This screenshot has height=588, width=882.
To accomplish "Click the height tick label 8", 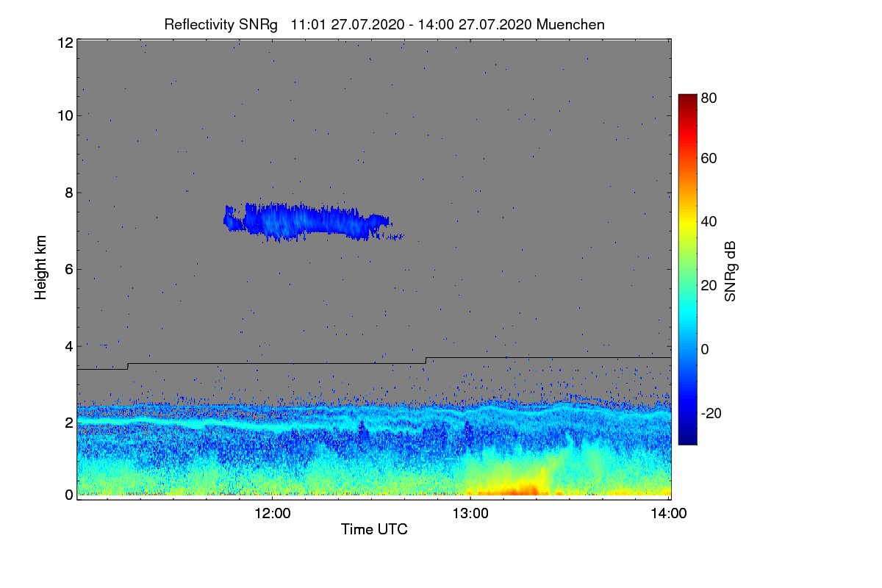I will click(x=69, y=193).
